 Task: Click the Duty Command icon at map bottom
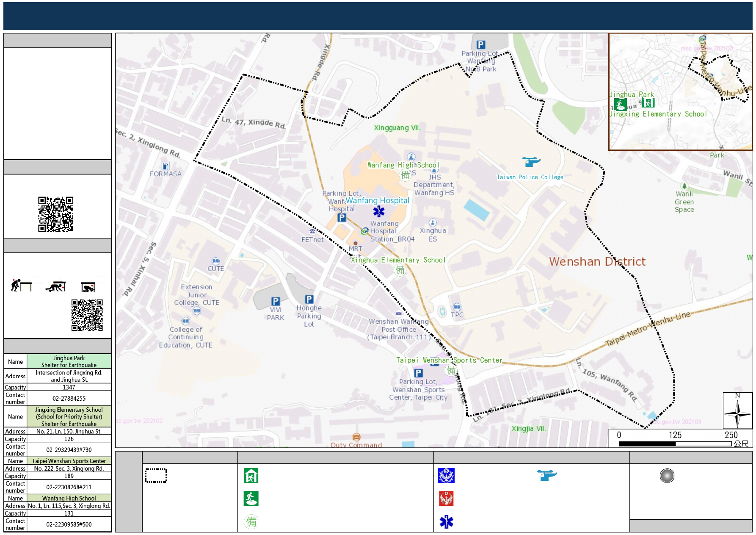(356, 437)
